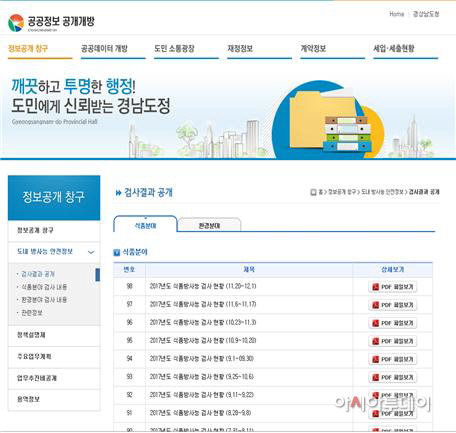
Task: Open the 공공데이터 개방 navigation menu
Action: tap(104, 49)
